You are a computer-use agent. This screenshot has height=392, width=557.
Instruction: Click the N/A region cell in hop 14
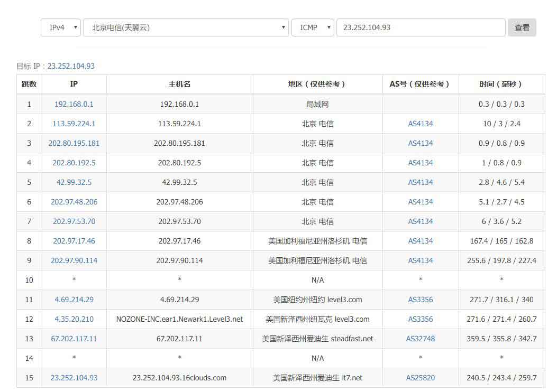point(317,358)
